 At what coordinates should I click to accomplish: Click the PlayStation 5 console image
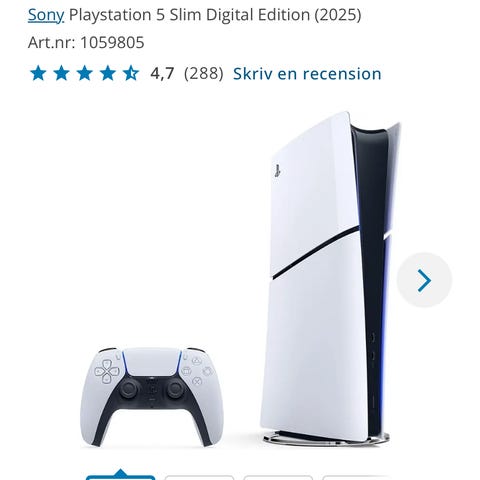(330, 278)
